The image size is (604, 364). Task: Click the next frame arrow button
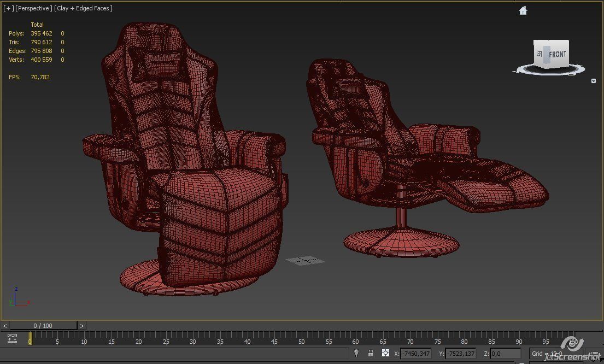pos(81,325)
